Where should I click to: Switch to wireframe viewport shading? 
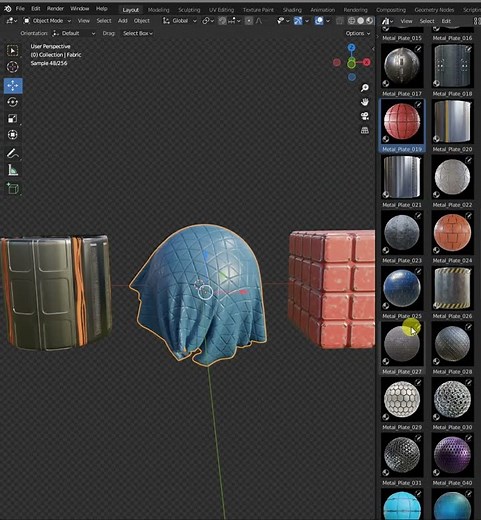351,21
